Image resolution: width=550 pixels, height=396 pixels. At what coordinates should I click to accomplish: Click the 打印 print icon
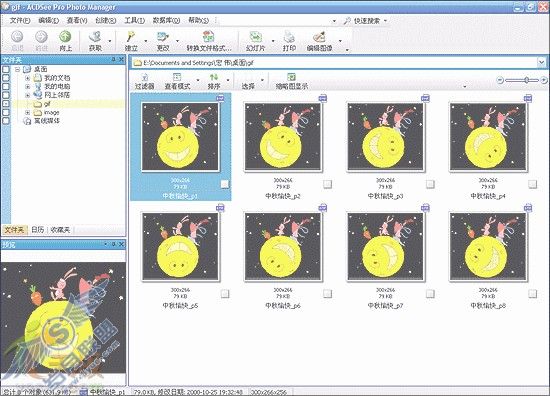289,36
